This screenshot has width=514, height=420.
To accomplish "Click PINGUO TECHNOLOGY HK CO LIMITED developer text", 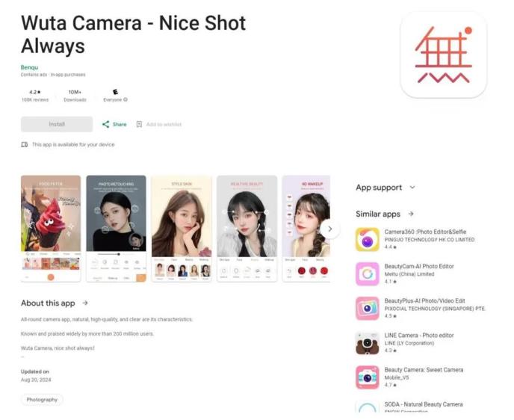I will (x=430, y=240).
